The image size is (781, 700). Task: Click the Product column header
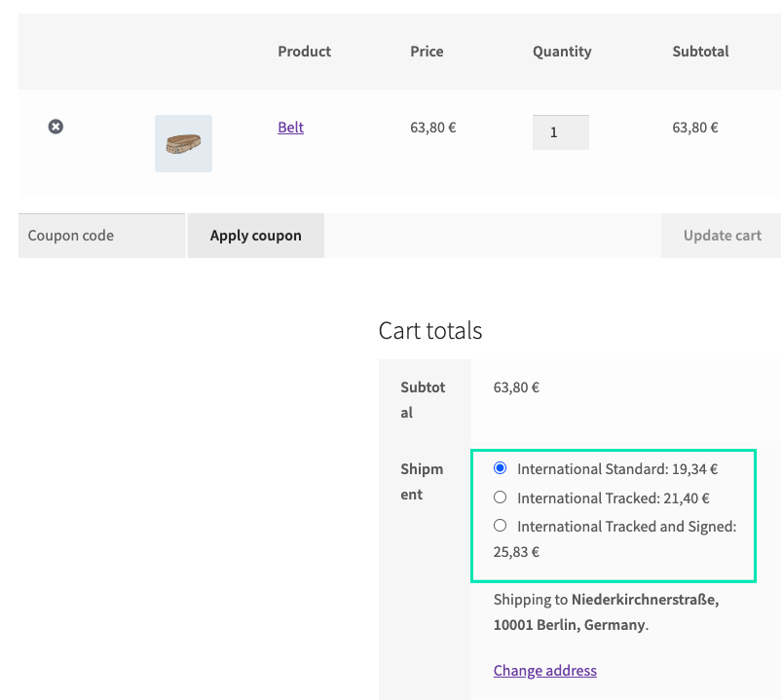[x=304, y=52]
